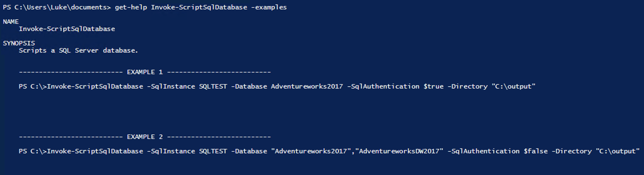The width and height of the screenshot is (644, 175).
Task: Click the "C:\output" path in Example 1
Action: (513, 87)
